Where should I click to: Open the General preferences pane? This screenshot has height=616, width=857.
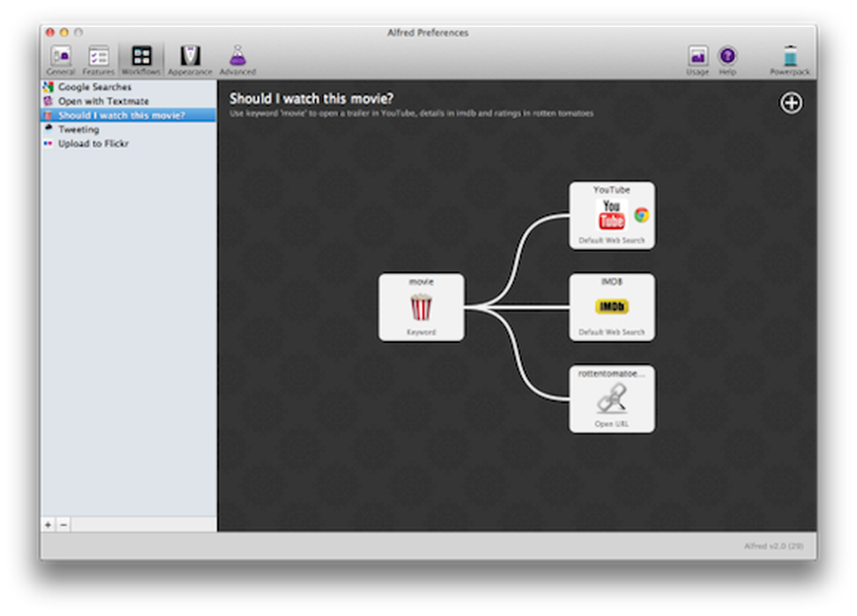pos(61,58)
